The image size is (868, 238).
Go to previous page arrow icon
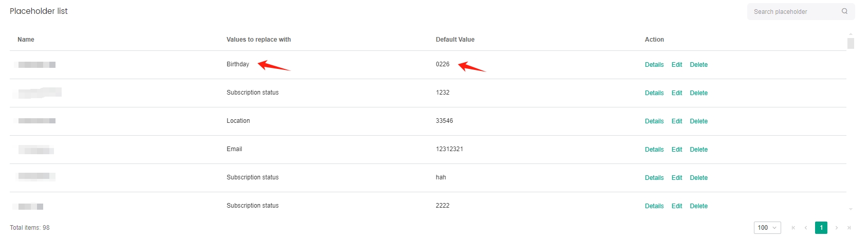tap(806, 228)
